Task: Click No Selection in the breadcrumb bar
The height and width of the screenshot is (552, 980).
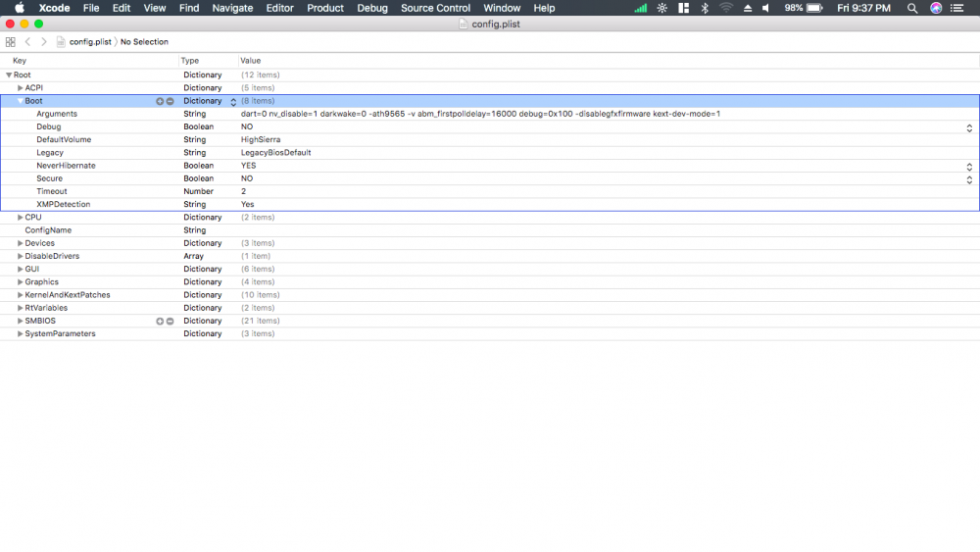Action: 144,42
